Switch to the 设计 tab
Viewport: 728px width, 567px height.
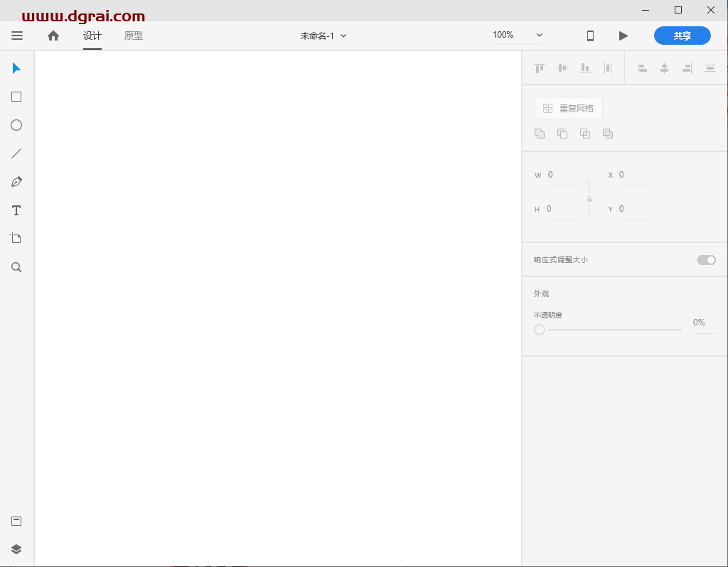click(x=92, y=36)
